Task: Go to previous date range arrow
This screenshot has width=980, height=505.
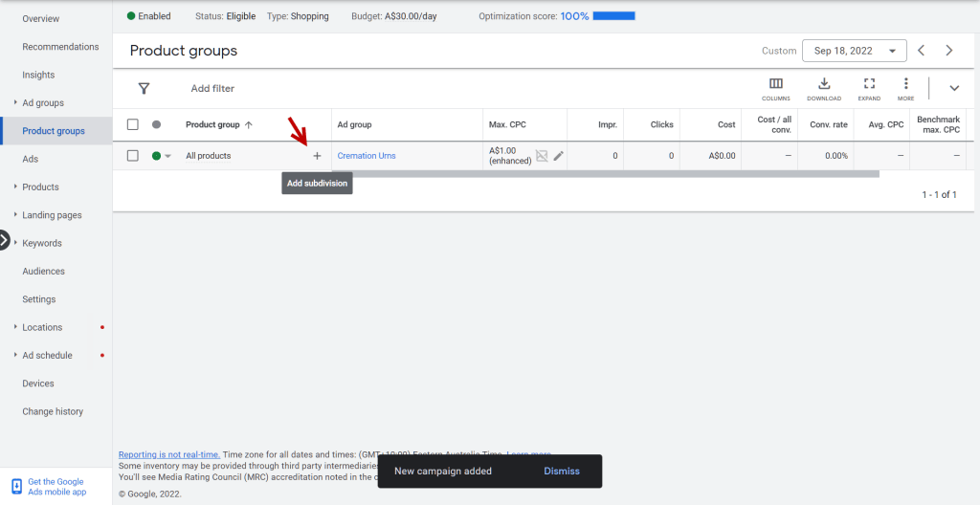Action: [921, 51]
